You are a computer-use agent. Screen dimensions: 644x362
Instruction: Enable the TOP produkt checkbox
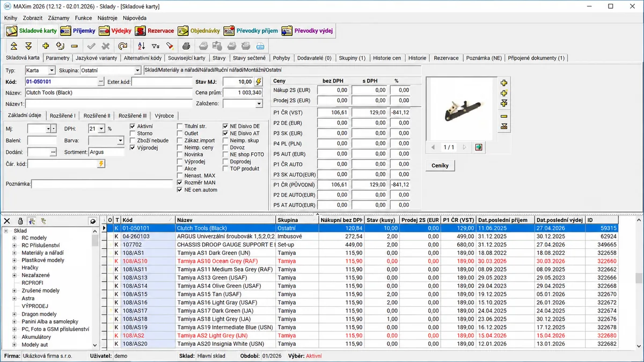pyautogui.click(x=226, y=168)
